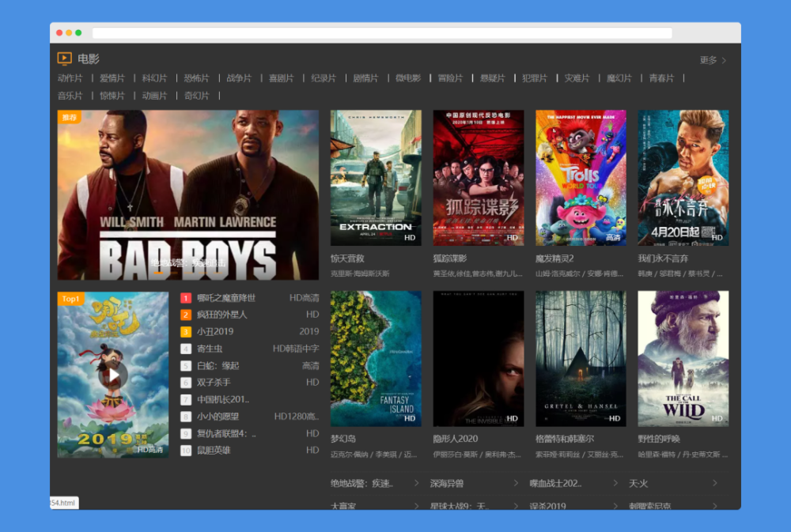
Task: Select the 爱情片 category
Action: click(112, 78)
